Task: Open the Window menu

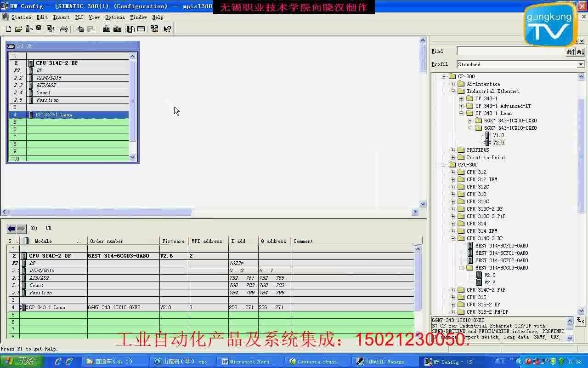Action: pos(138,17)
